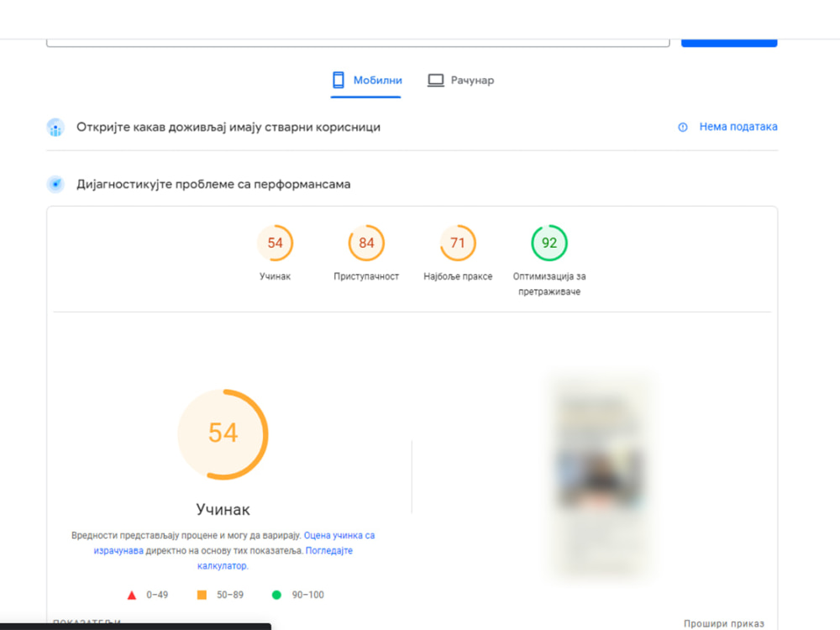Click the green circle 90–100 legend icon

(x=276, y=595)
